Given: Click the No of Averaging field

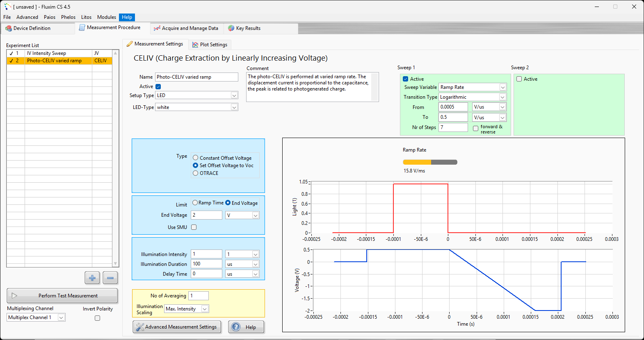Looking at the screenshot, I should (199, 296).
